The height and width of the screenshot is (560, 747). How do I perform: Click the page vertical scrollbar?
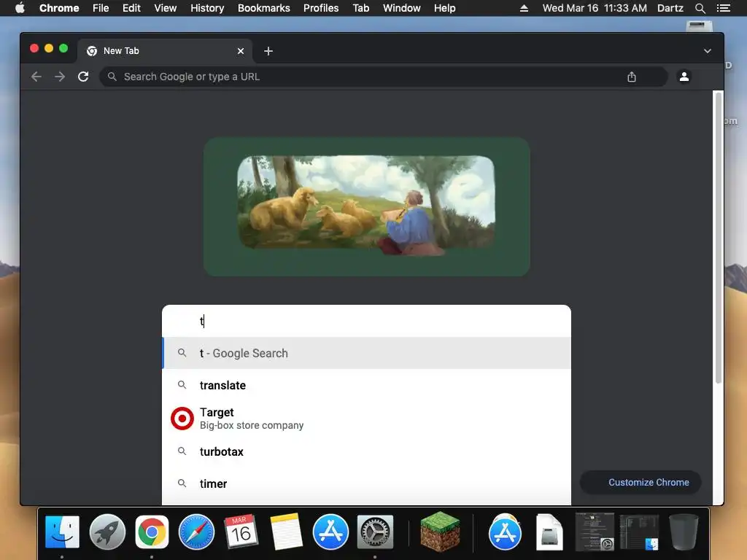pyautogui.click(x=719, y=238)
